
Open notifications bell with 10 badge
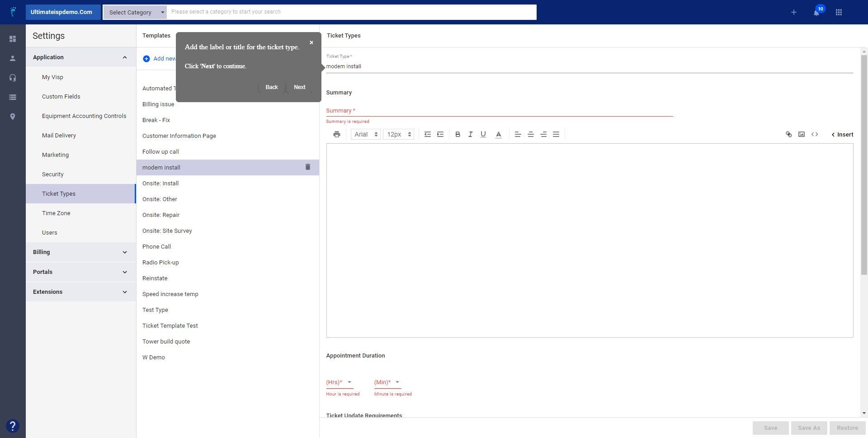[816, 12]
